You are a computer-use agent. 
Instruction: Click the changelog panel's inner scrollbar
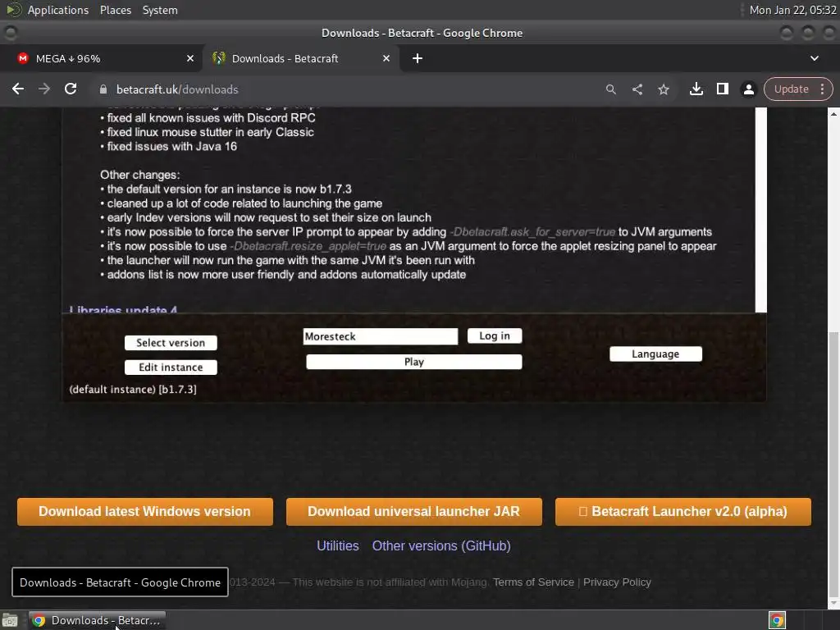tap(761, 209)
